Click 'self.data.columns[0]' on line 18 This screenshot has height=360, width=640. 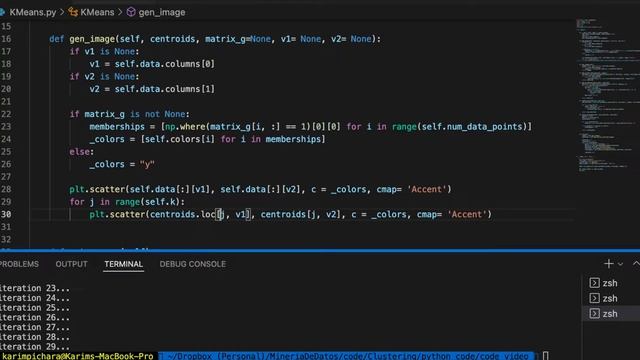point(164,64)
